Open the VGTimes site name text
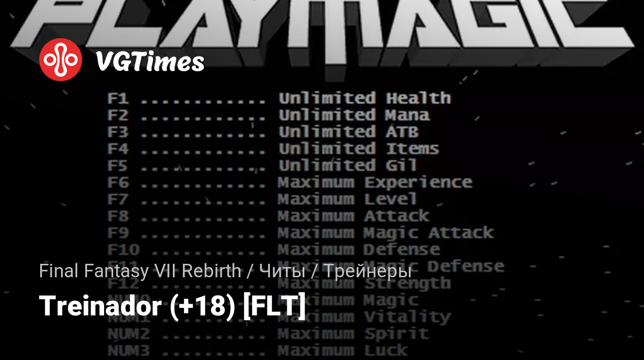This screenshot has width=644, height=360. point(150,62)
